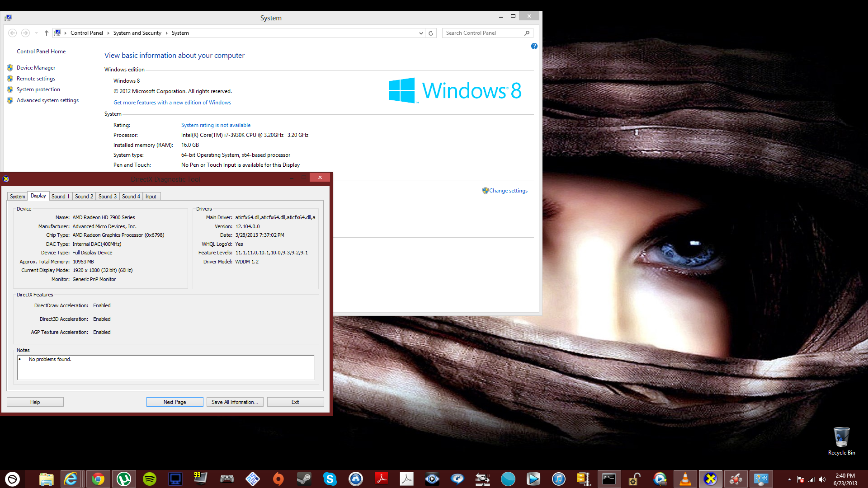
Task: Click the search magnifier icon
Action: click(x=527, y=33)
